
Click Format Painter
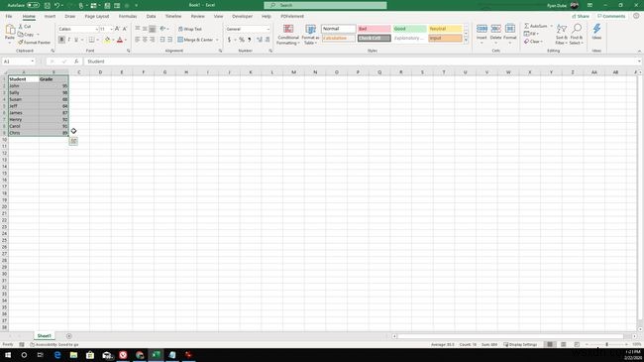34,43
